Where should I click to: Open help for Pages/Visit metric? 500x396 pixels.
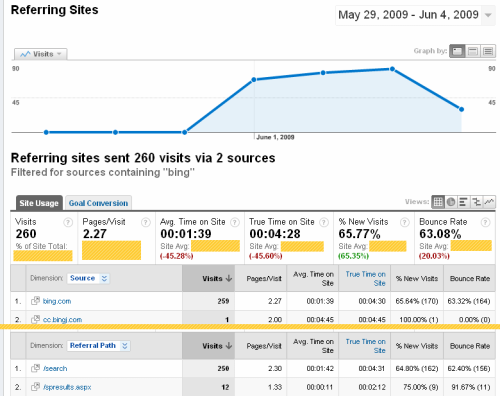[146, 222]
